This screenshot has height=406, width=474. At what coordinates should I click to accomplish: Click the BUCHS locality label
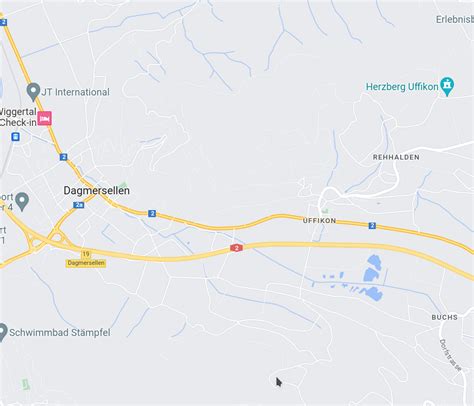click(445, 317)
